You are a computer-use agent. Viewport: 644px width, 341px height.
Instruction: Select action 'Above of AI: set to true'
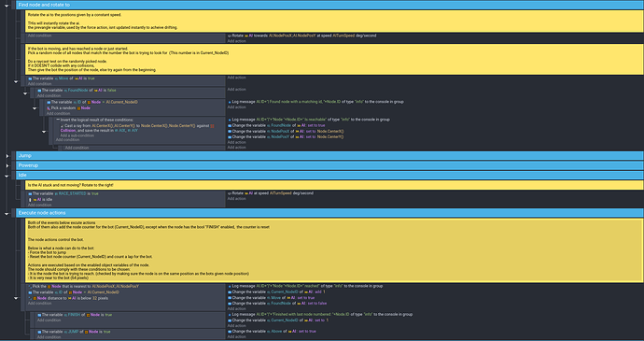click(272, 332)
